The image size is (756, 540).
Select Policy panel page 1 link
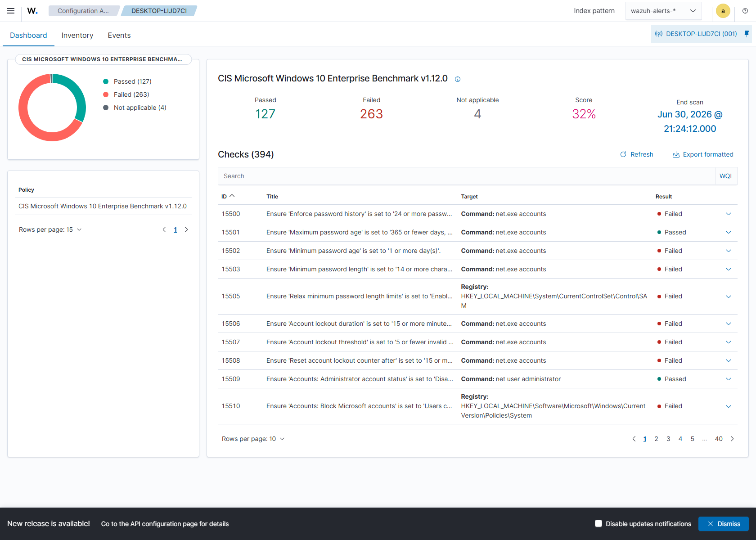(175, 229)
